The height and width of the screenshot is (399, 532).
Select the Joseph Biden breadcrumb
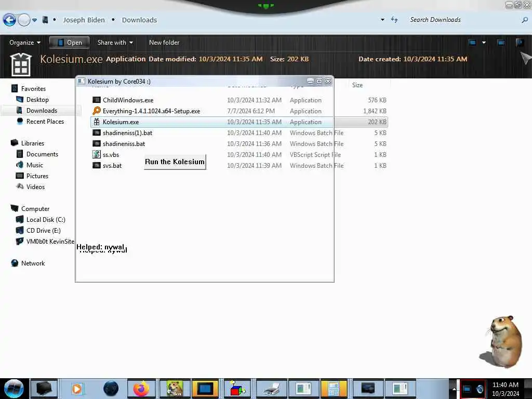coord(84,20)
